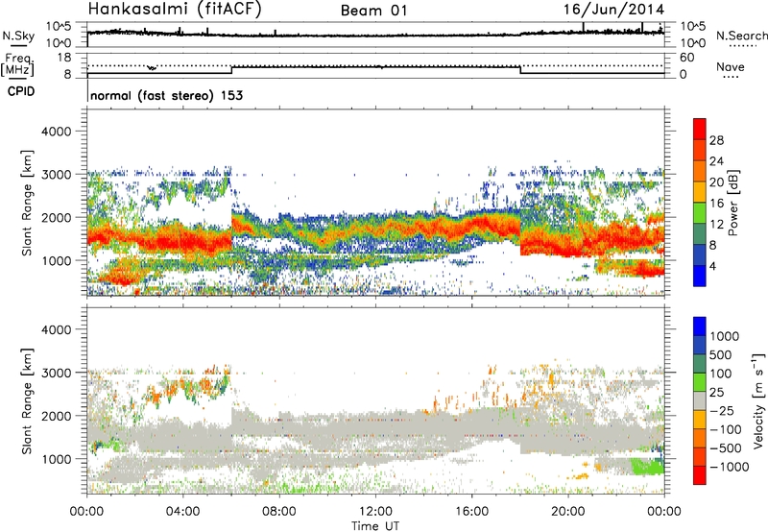The image size is (768, 532).
Task: Click the 08:00 time axis label
Action: [x=279, y=510]
